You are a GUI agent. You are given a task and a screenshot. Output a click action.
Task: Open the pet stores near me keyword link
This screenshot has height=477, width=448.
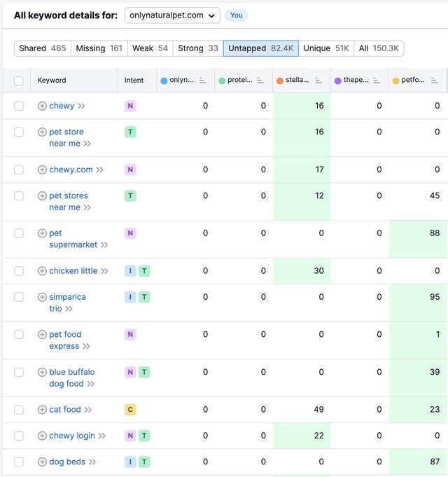pyautogui.click(x=69, y=202)
